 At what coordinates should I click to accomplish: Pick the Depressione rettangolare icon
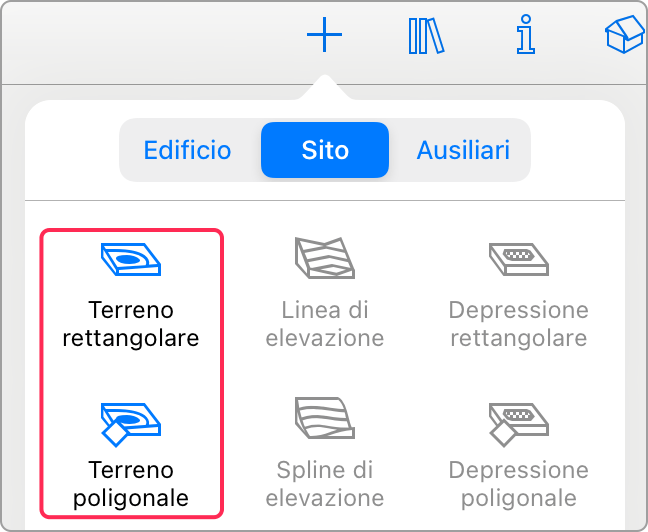pos(519,259)
